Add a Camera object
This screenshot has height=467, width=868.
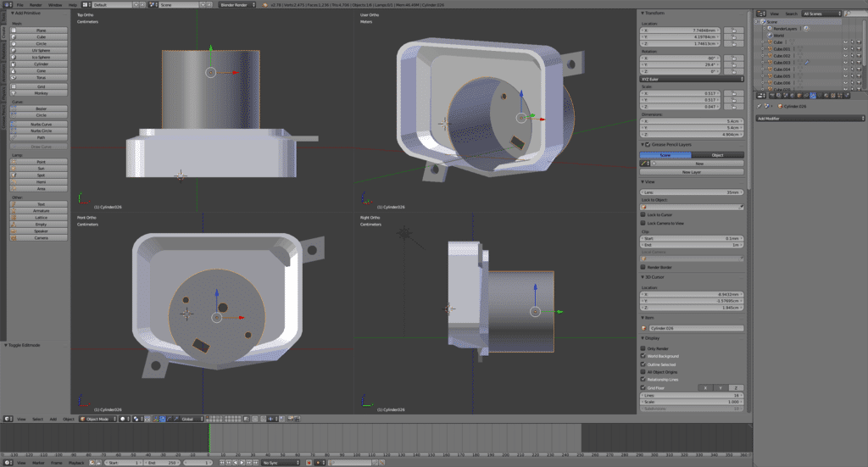click(x=41, y=238)
